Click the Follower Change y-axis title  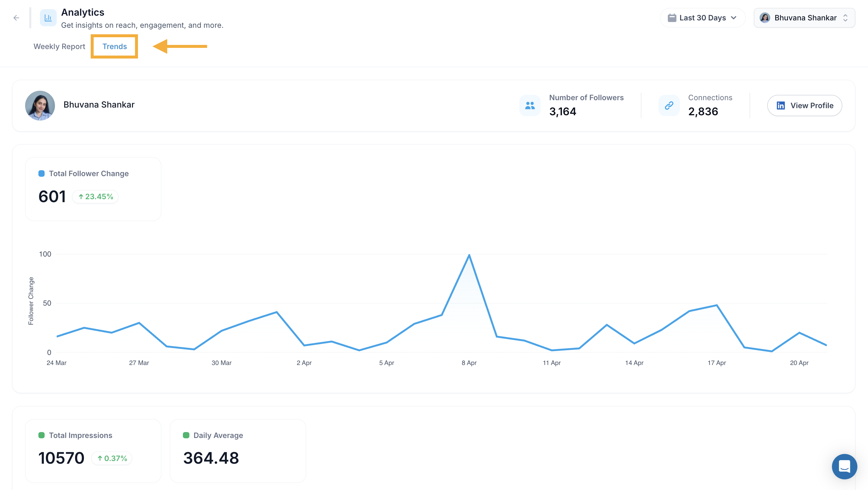click(31, 301)
